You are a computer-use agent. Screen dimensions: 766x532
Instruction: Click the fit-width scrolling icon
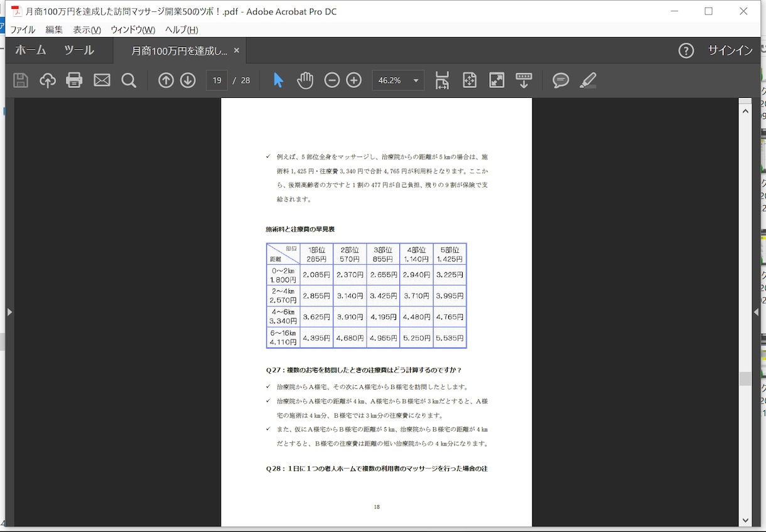coord(442,80)
